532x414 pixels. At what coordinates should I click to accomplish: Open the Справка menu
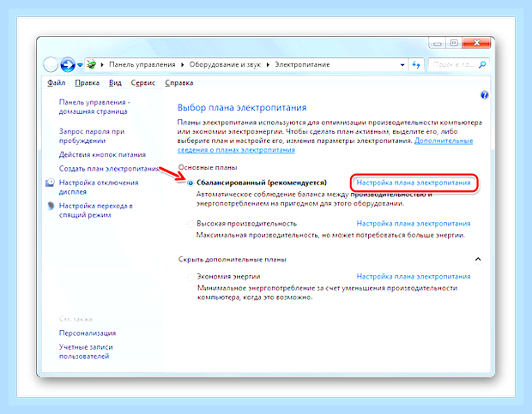pos(179,82)
